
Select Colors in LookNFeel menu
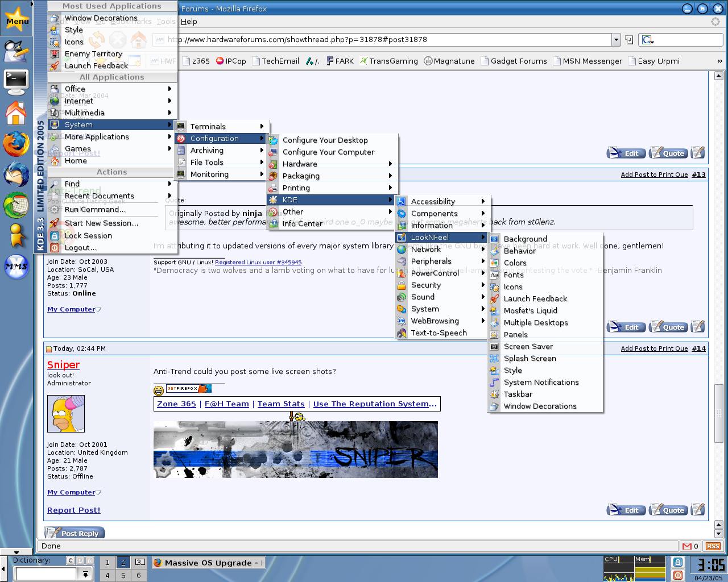[x=545, y=263]
